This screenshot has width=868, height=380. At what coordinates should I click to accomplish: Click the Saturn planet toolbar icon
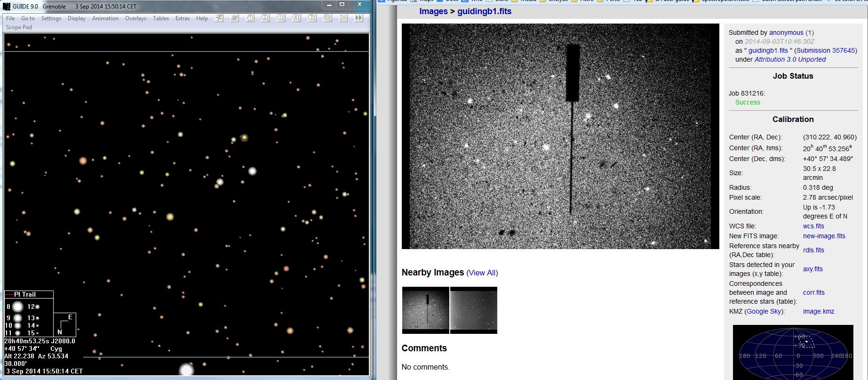pos(234,18)
